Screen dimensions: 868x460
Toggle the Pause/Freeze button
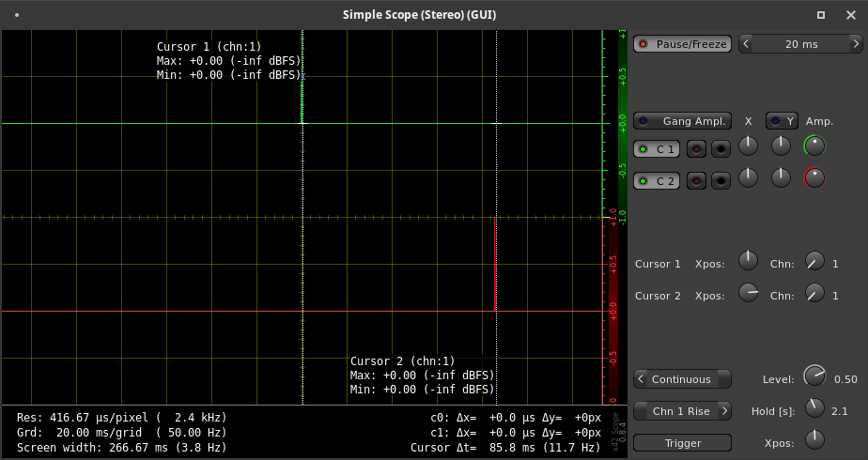682,44
